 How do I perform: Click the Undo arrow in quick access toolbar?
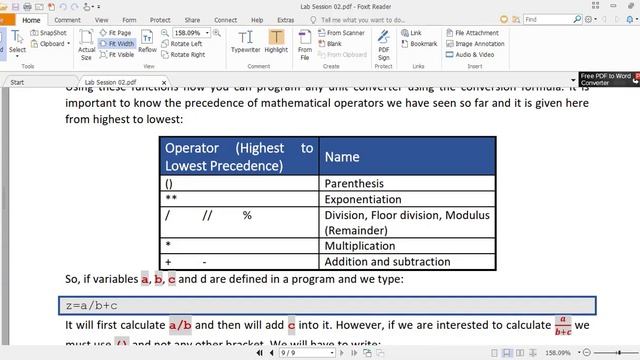[x=63, y=7]
